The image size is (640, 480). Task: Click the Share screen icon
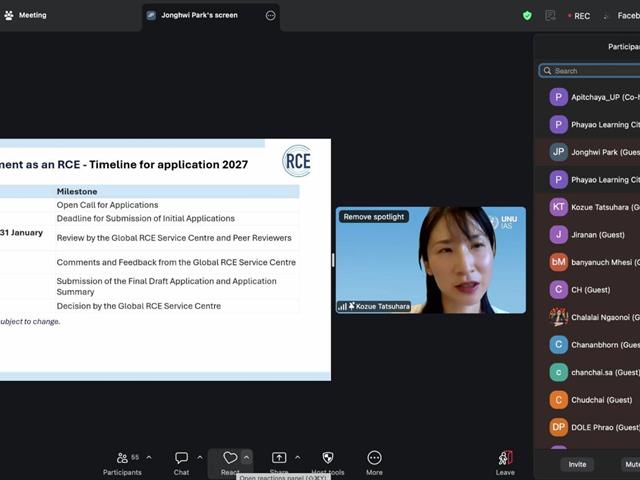[279, 458]
